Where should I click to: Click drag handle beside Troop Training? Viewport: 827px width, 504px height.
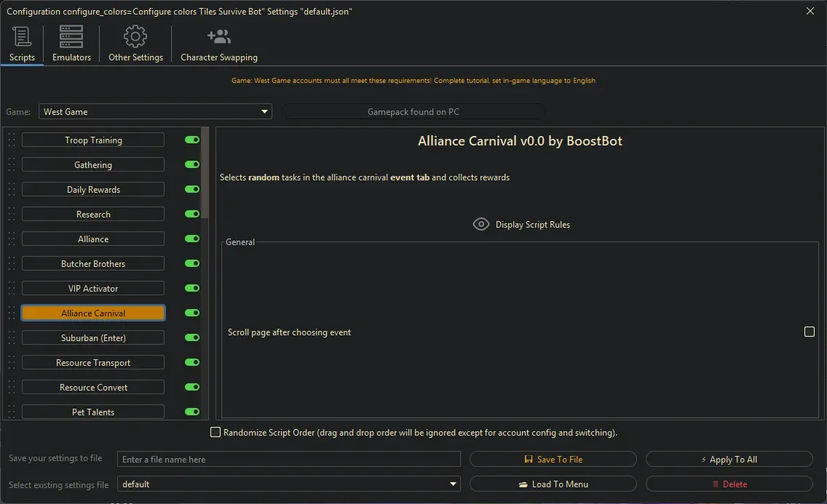(x=12, y=140)
